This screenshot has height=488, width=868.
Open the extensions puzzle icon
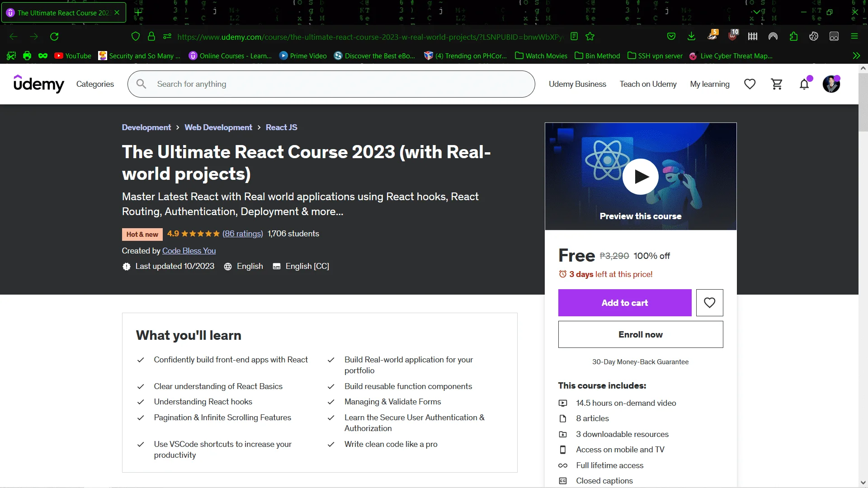[x=793, y=37]
